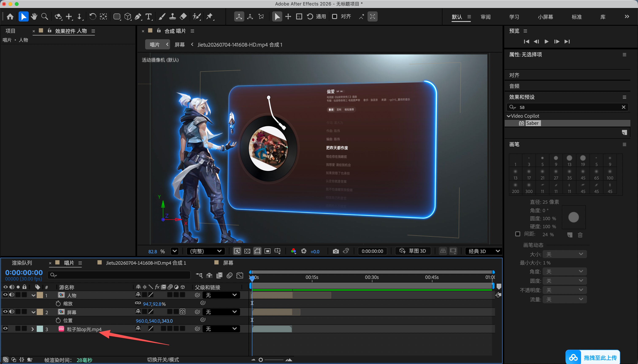Toggle the transparency grid icon
Screen dimensions: 638x364
(x=247, y=251)
